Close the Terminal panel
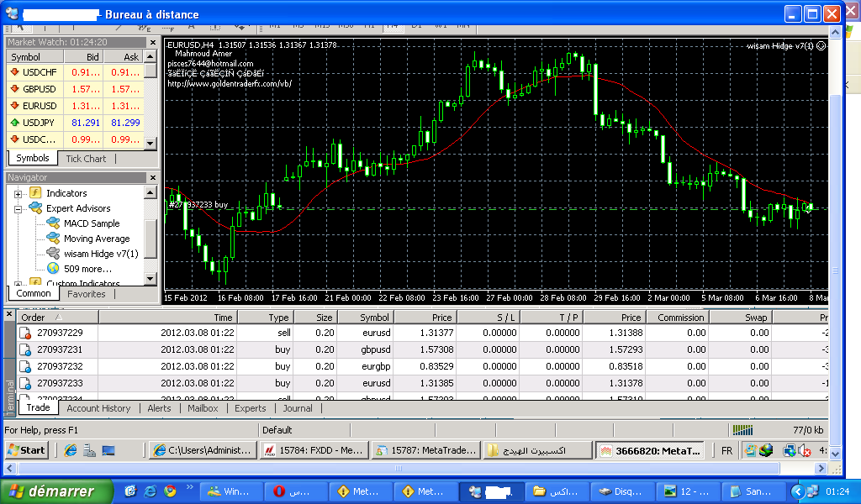 (x=8, y=315)
